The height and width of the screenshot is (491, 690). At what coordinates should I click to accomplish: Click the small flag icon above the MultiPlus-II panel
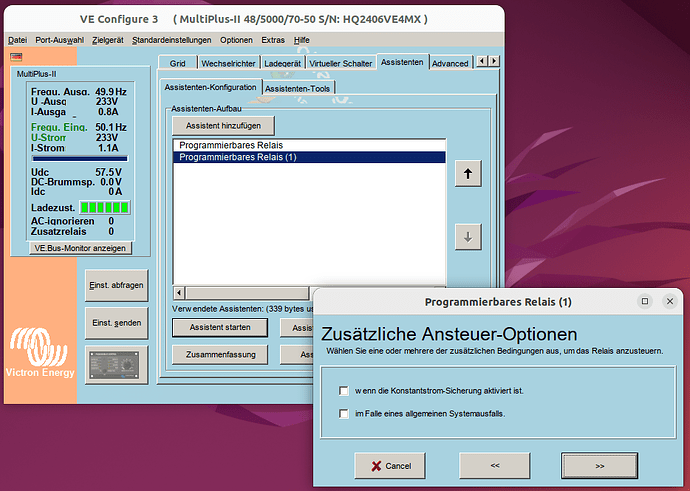point(16,57)
